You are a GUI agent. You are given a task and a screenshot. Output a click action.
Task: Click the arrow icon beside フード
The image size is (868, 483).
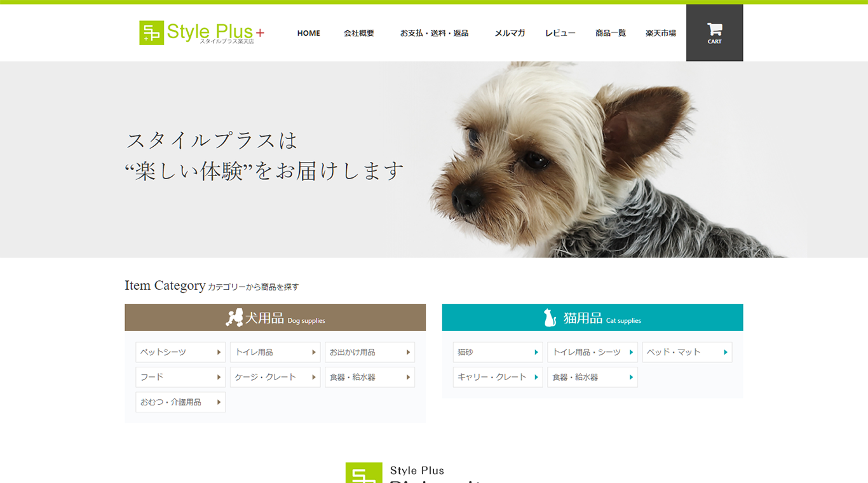pyautogui.click(x=219, y=377)
